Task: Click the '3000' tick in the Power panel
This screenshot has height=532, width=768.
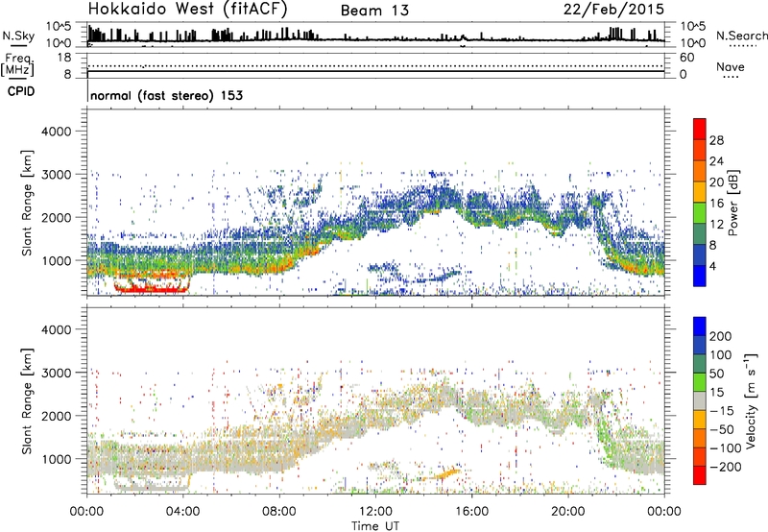Action: point(56,175)
